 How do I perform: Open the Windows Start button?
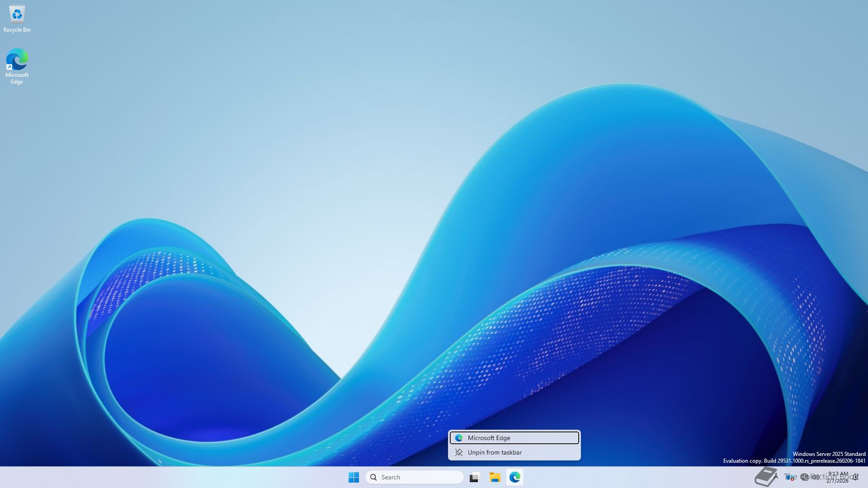pyautogui.click(x=354, y=477)
